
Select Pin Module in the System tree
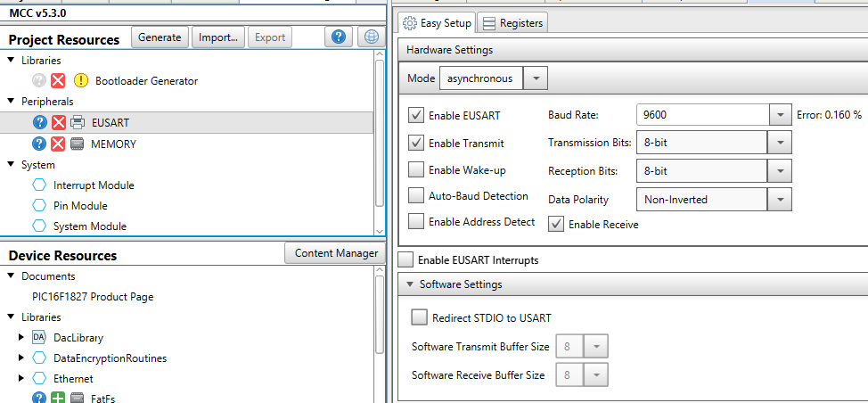tap(80, 206)
